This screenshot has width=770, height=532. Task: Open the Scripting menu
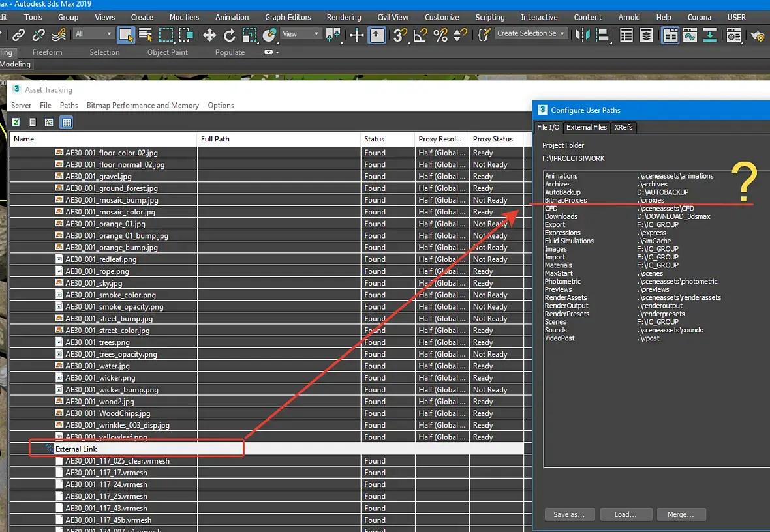click(x=489, y=17)
